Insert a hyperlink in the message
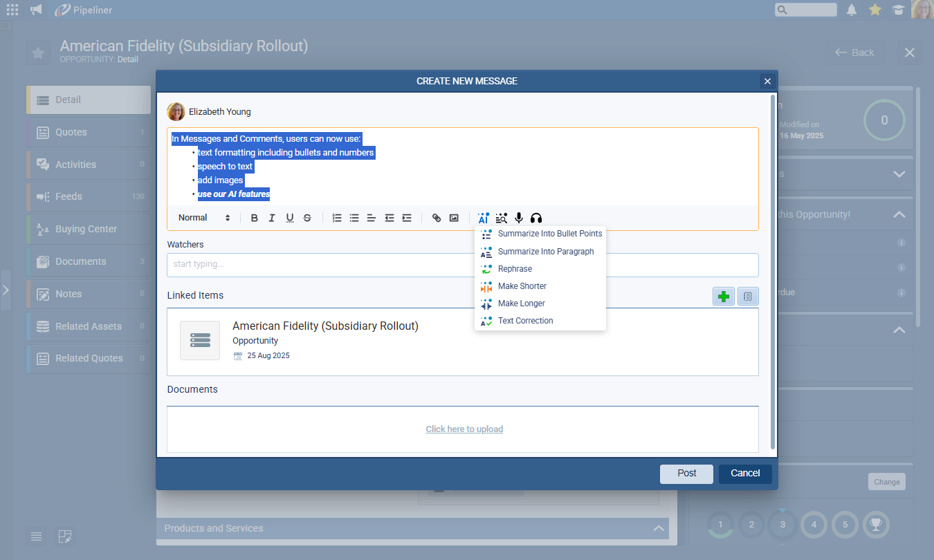The image size is (934, 560). click(x=437, y=218)
